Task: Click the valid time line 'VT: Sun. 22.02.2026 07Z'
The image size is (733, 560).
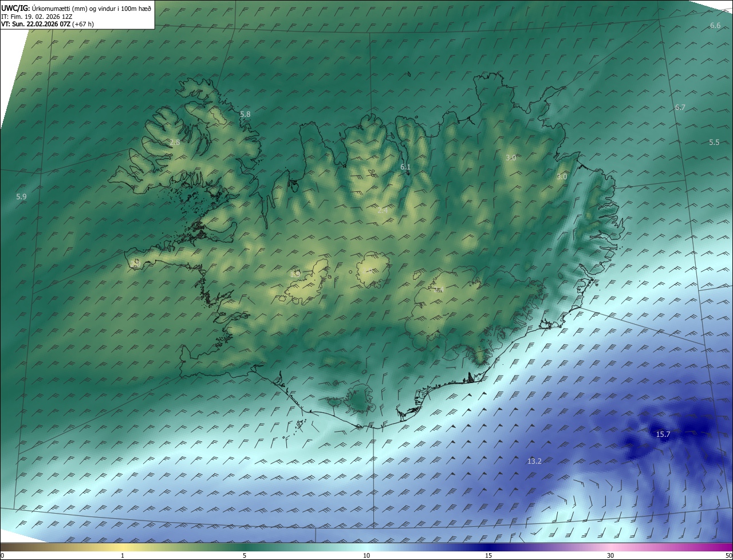Action: 36,24
